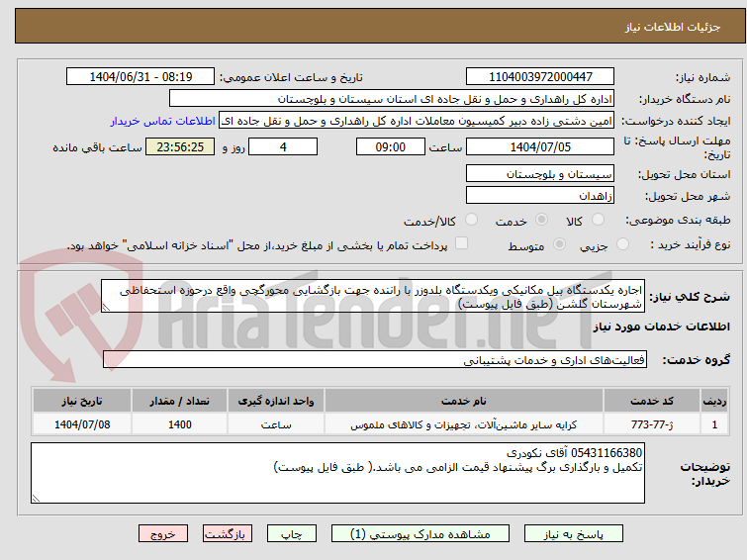Image resolution: width=747 pixels, height=560 pixels.
Task: Click the need date cell 1404/07/08
Action: (x=82, y=424)
